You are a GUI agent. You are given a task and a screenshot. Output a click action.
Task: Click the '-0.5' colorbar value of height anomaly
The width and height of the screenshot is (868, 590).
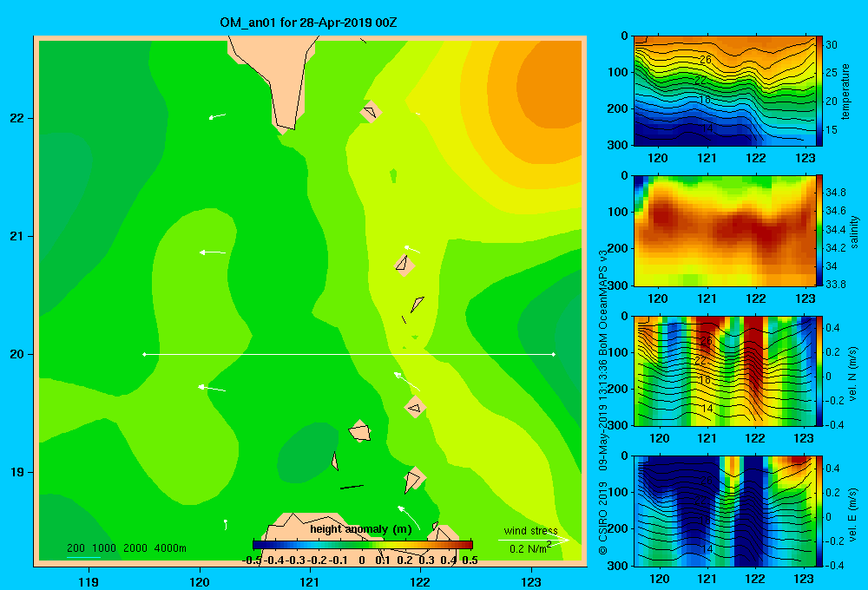click(x=252, y=560)
